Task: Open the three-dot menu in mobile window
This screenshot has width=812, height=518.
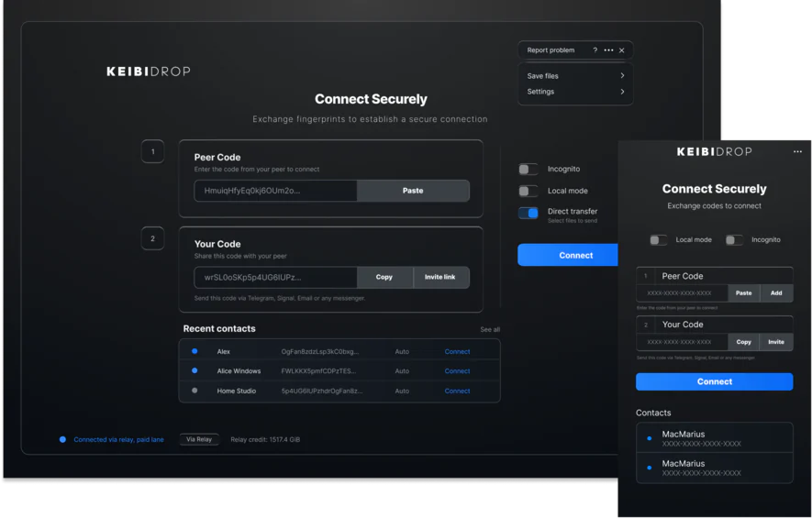Action: point(797,151)
